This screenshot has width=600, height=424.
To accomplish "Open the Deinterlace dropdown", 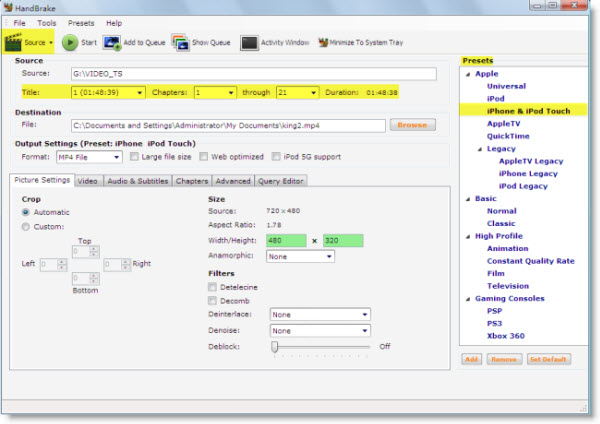I will pos(320,315).
